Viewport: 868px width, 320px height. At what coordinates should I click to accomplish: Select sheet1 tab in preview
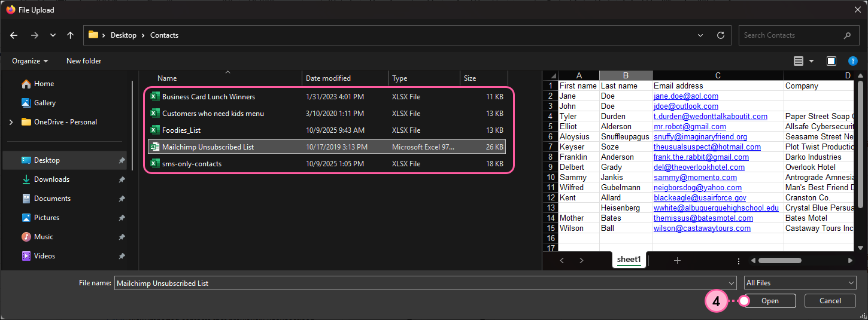(629, 260)
